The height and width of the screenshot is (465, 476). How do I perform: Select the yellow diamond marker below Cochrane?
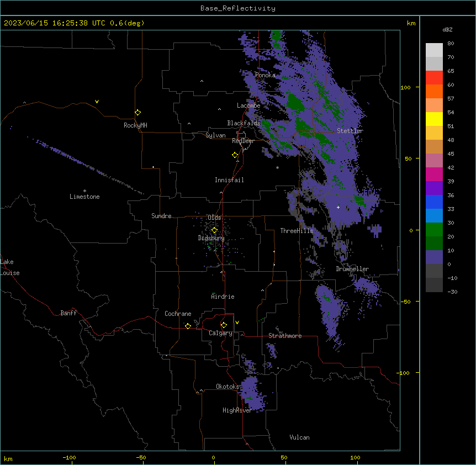pyautogui.click(x=188, y=326)
